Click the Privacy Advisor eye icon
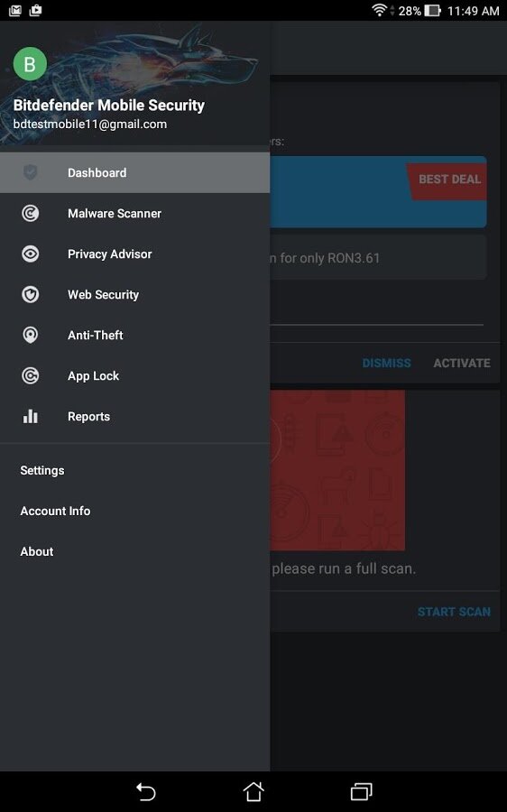 click(x=30, y=254)
